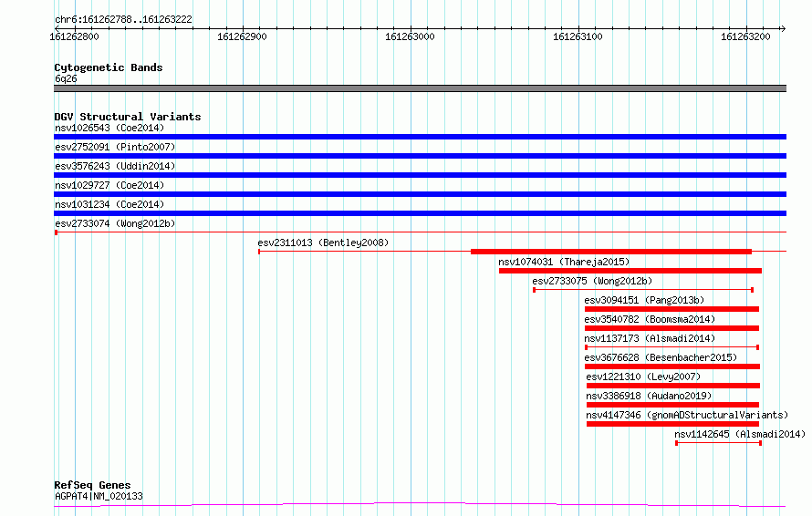Select nsv1142645 (Alsmadi2014) label
Image resolution: width=812 pixels, height=516 pixels.
point(740,434)
